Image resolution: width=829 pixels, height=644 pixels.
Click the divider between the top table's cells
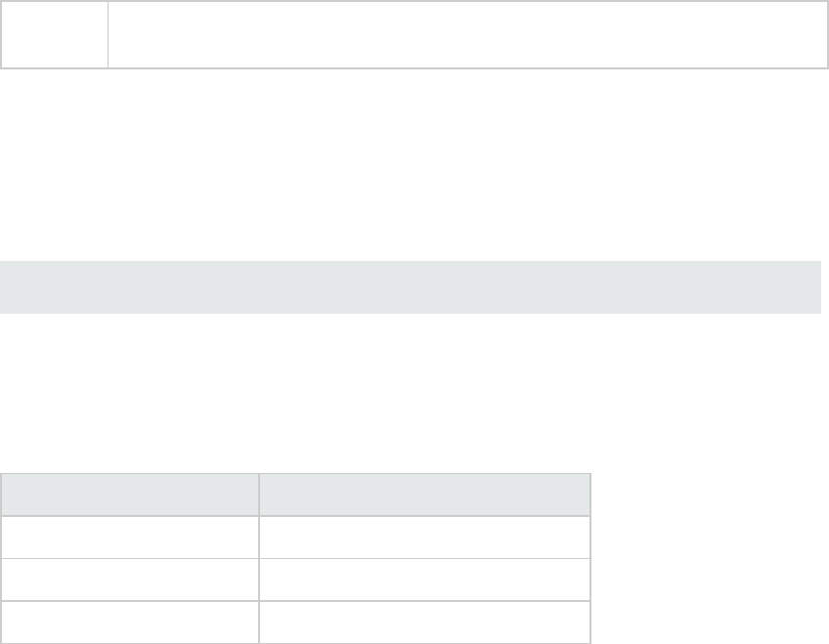[108, 34]
